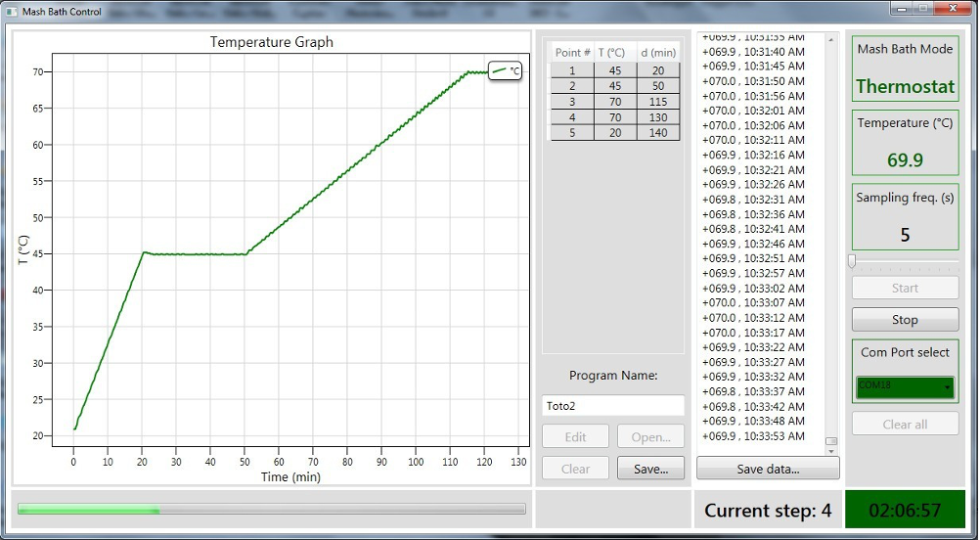Click the Mash Bath Control title bar icon
Screen dimensions: 980x540
(11, 12)
